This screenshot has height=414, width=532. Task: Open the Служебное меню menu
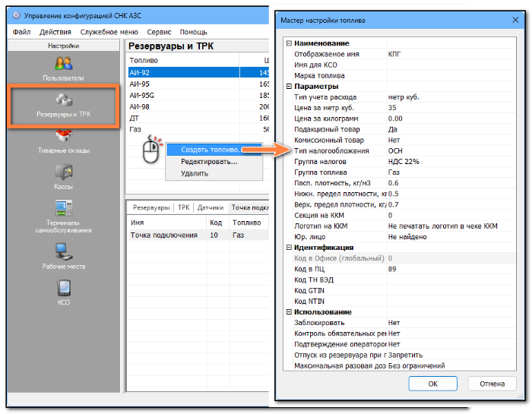coord(109,32)
